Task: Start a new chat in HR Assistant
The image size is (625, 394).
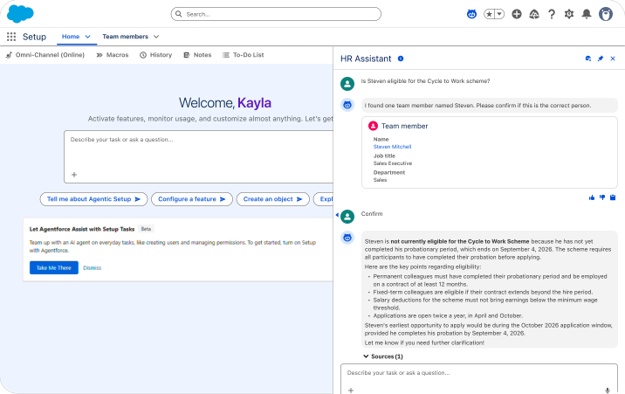Action: (x=588, y=59)
